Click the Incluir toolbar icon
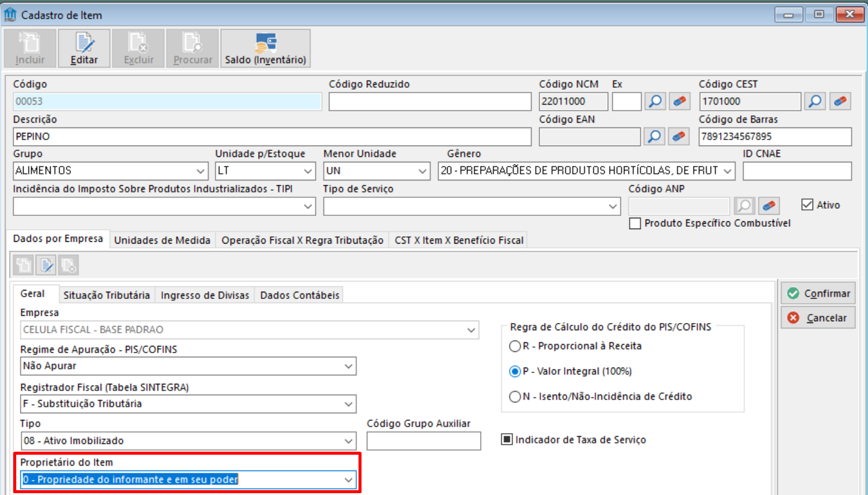This screenshot has width=868, height=495. click(30, 48)
